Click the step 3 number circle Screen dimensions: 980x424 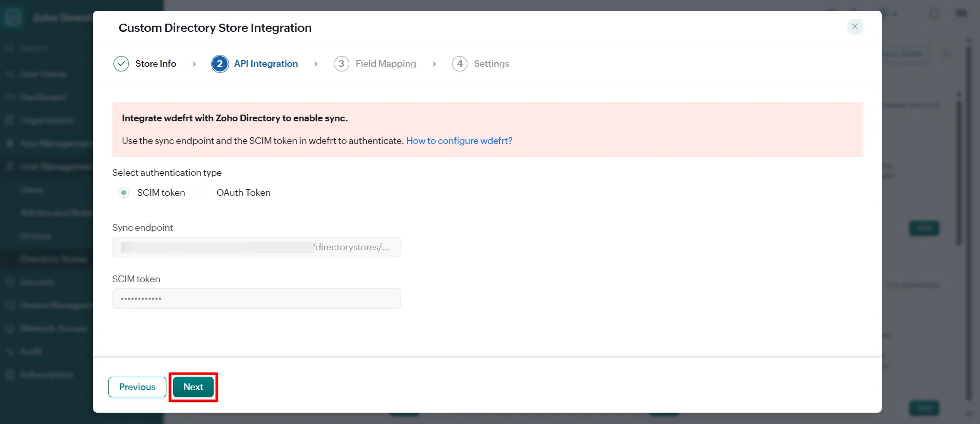342,64
